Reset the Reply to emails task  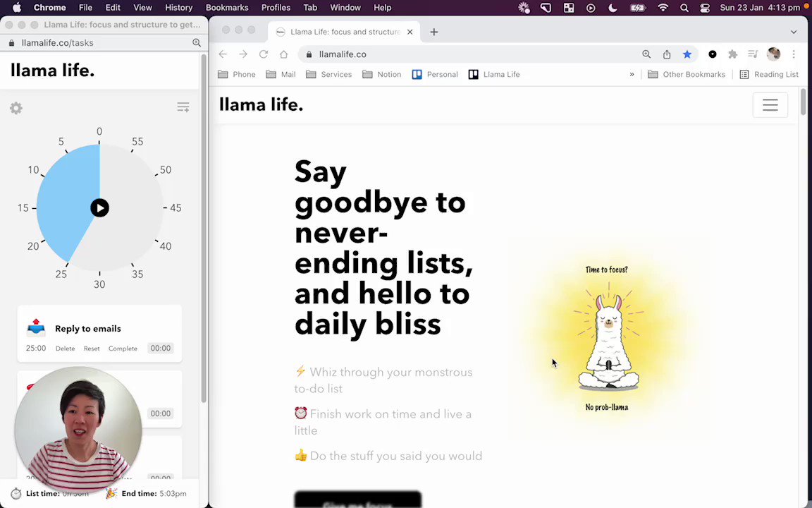click(92, 349)
